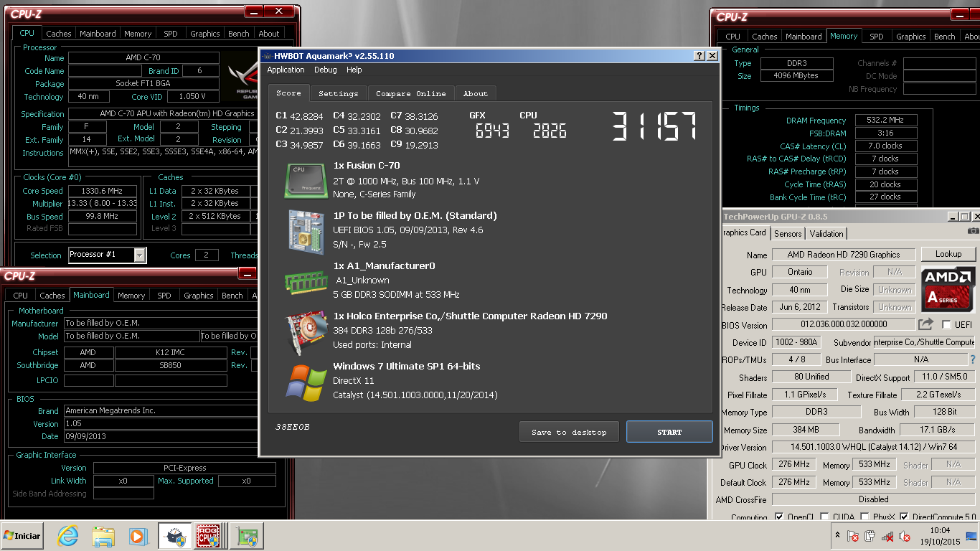
Task: Click the GPU-Z screenshot camera icon
Action: [973, 230]
